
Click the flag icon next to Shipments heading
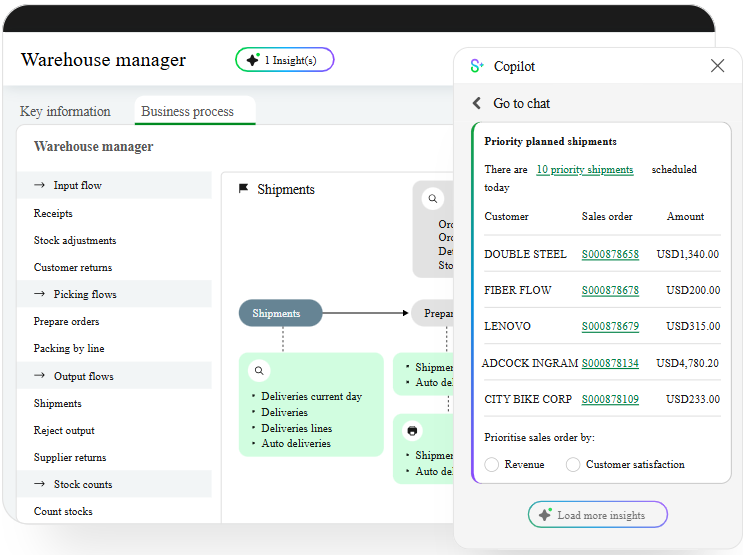pyautogui.click(x=243, y=189)
